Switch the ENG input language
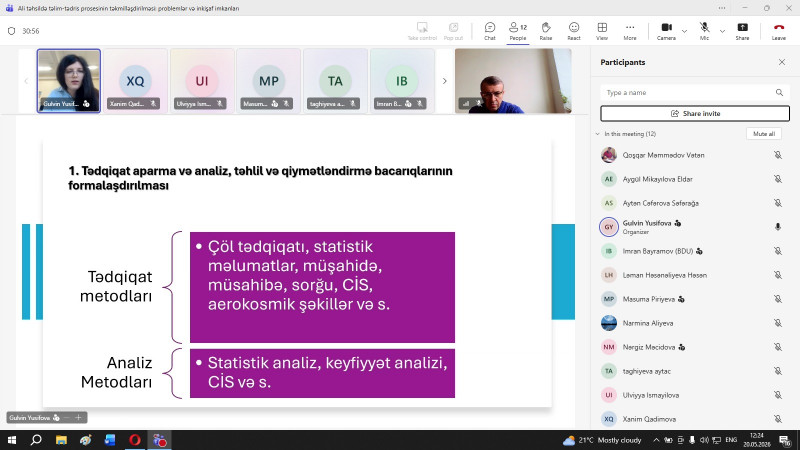 pos(731,440)
